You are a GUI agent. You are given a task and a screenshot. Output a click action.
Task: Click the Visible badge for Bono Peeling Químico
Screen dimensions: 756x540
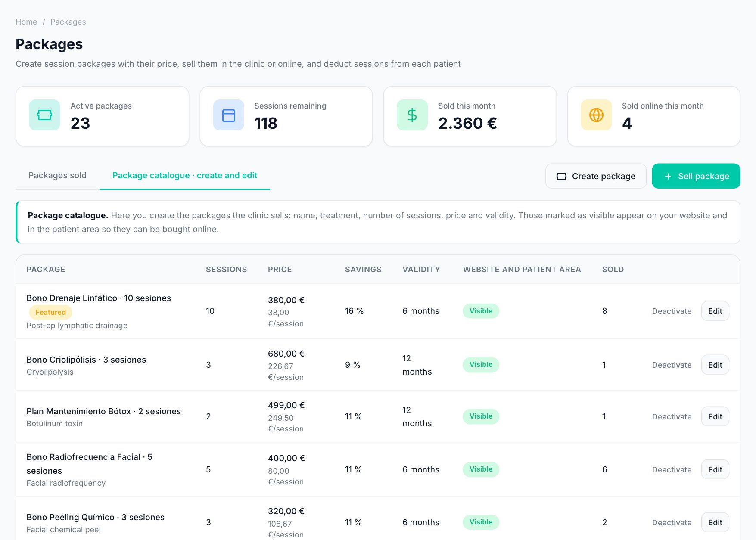[481, 522]
